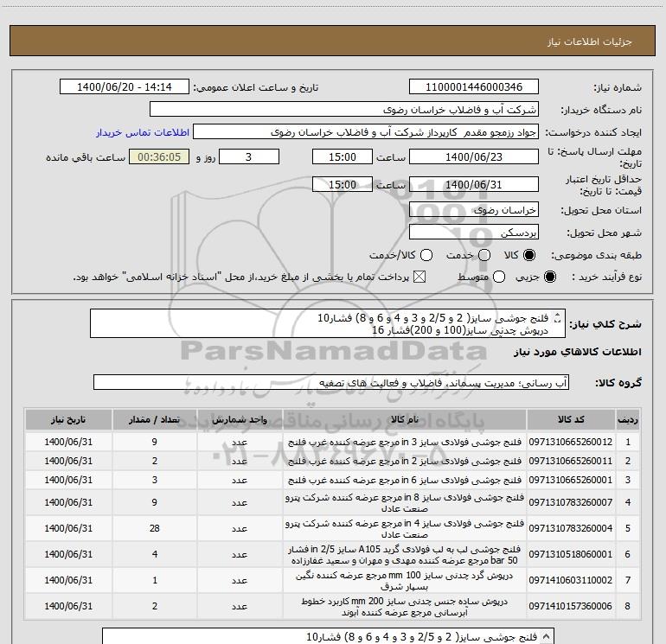Viewport: 666px width, 644px height.
Task: Click the گروه کالا field
Action: tap(331, 382)
